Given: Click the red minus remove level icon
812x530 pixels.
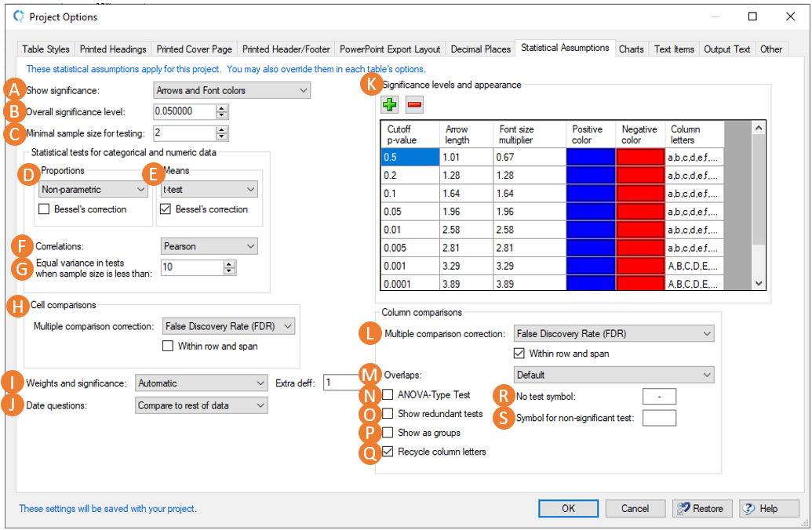Looking at the screenshot, I should 413,105.
